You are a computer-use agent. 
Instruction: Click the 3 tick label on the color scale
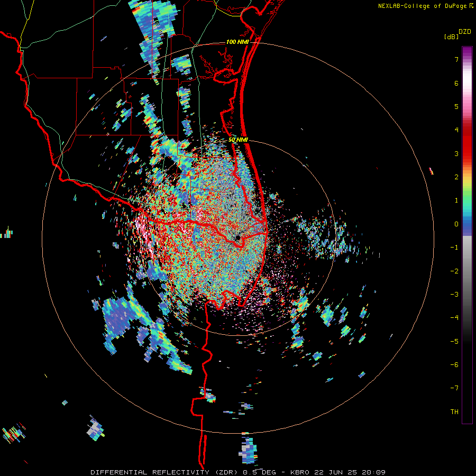coord(456,153)
